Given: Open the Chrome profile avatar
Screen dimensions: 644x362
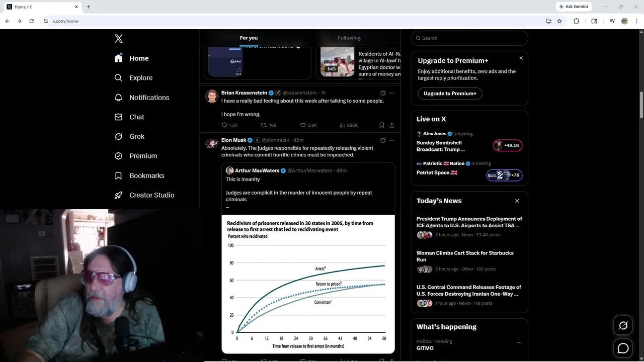Looking at the screenshot, I should [x=624, y=21].
